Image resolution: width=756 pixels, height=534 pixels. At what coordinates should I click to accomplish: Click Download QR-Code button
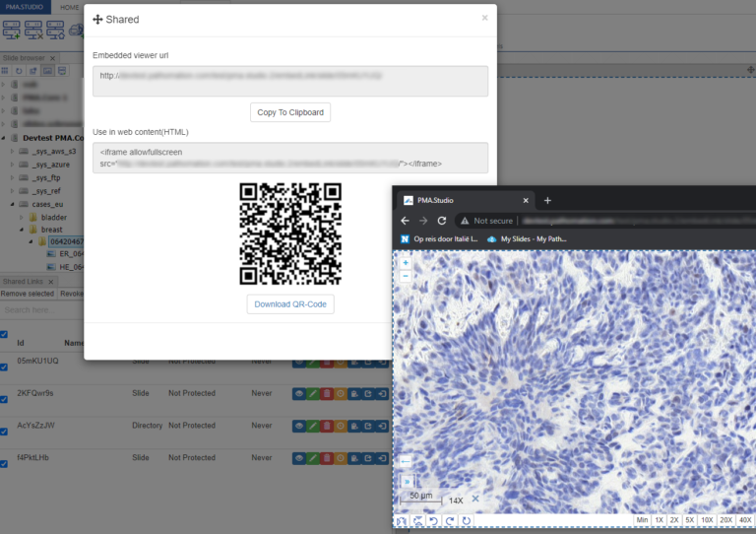(x=290, y=304)
